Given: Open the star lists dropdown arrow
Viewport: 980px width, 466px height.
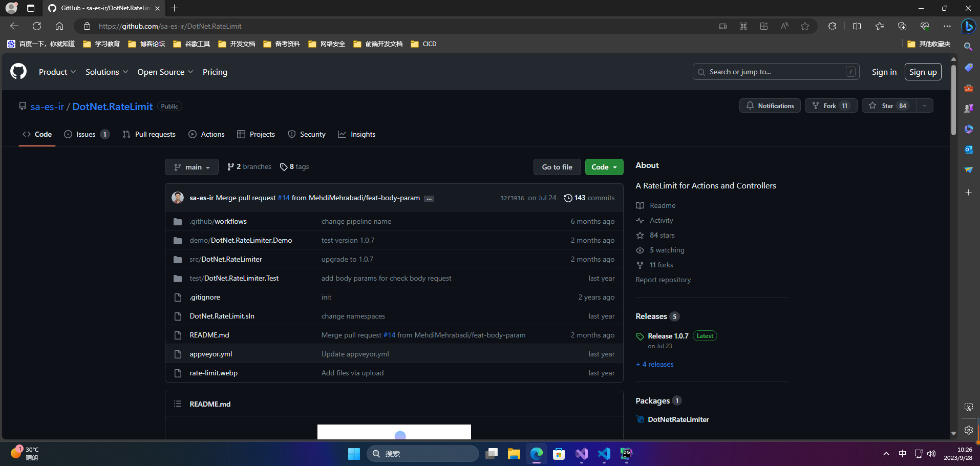Looking at the screenshot, I should coord(925,106).
